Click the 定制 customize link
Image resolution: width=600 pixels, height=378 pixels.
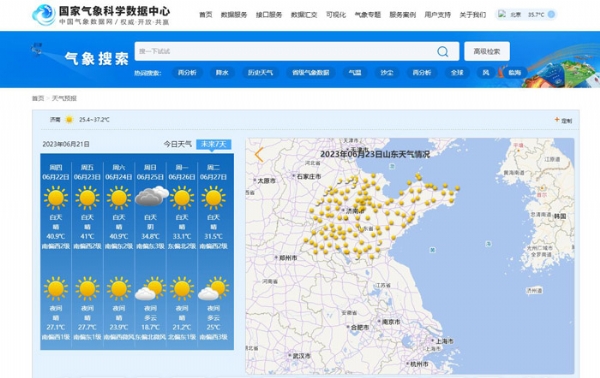[566, 121]
